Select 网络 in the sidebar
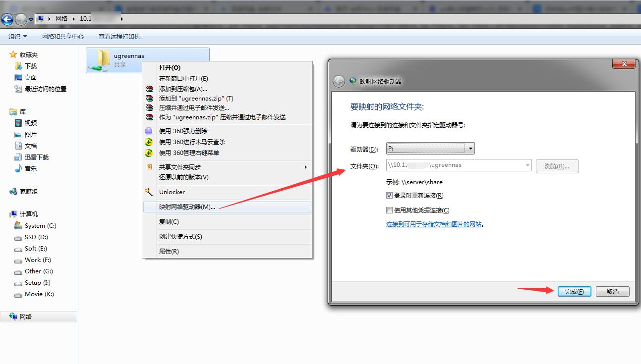Screen dimensions: 641x364 [x=39, y=316]
